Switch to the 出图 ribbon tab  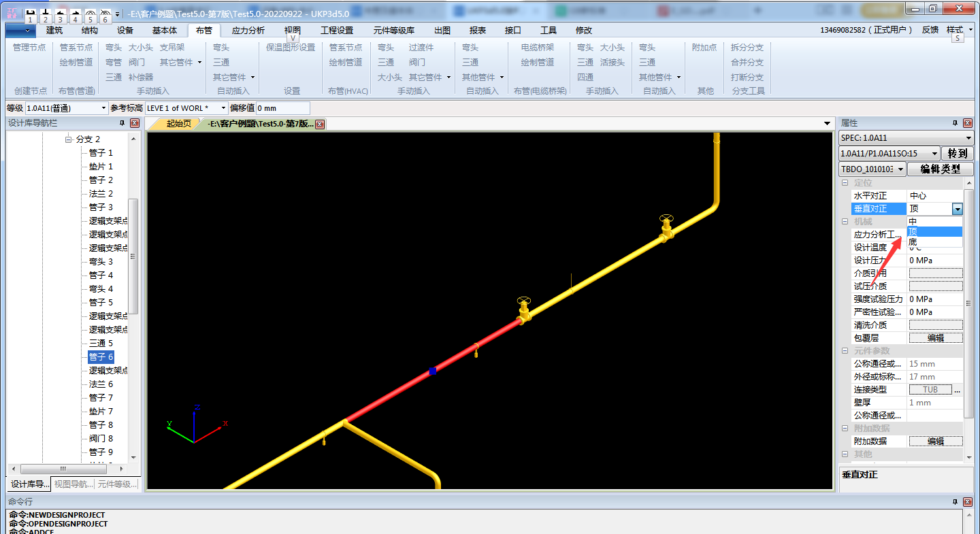pos(442,30)
